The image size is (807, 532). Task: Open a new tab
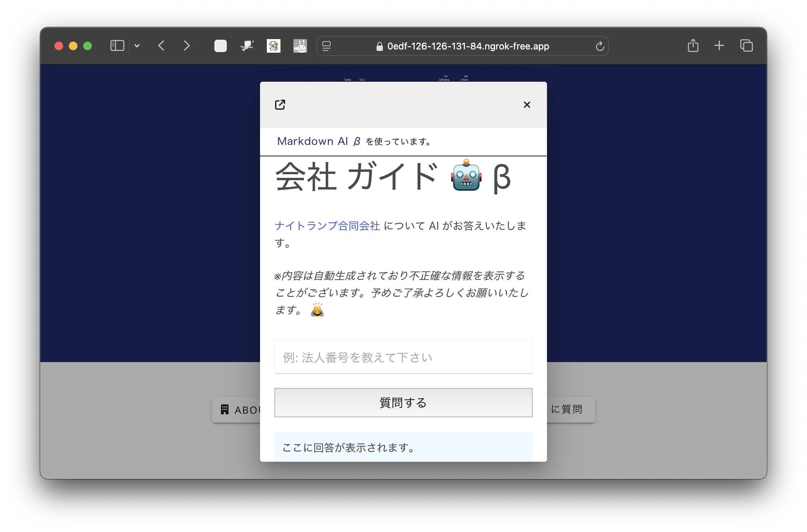click(x=719, y=46)
